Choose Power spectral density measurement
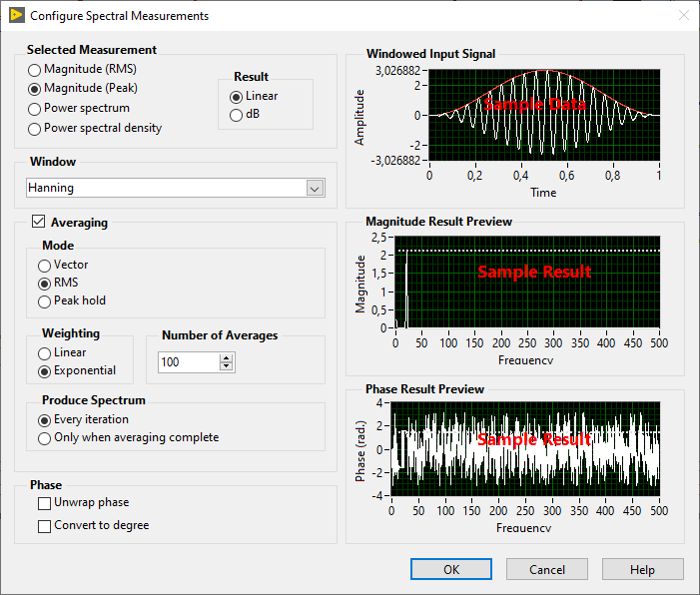This screenshot has width=700, height=595. (x=95, y=128)
